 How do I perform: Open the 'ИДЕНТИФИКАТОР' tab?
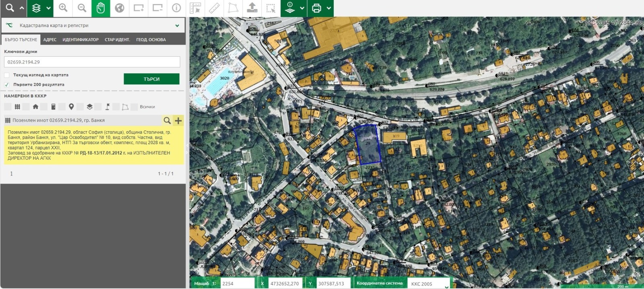tap(80, 40)
